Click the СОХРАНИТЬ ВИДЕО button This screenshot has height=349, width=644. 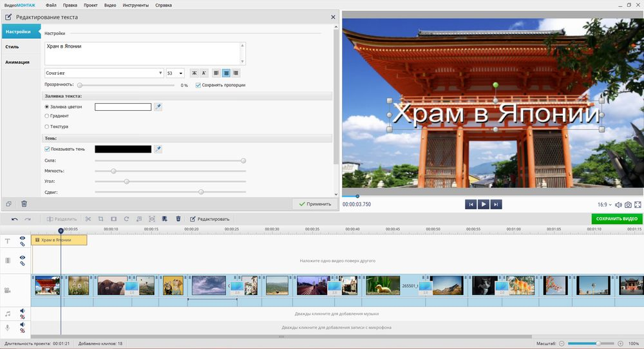pyautogui.click(x=616, y=219)
